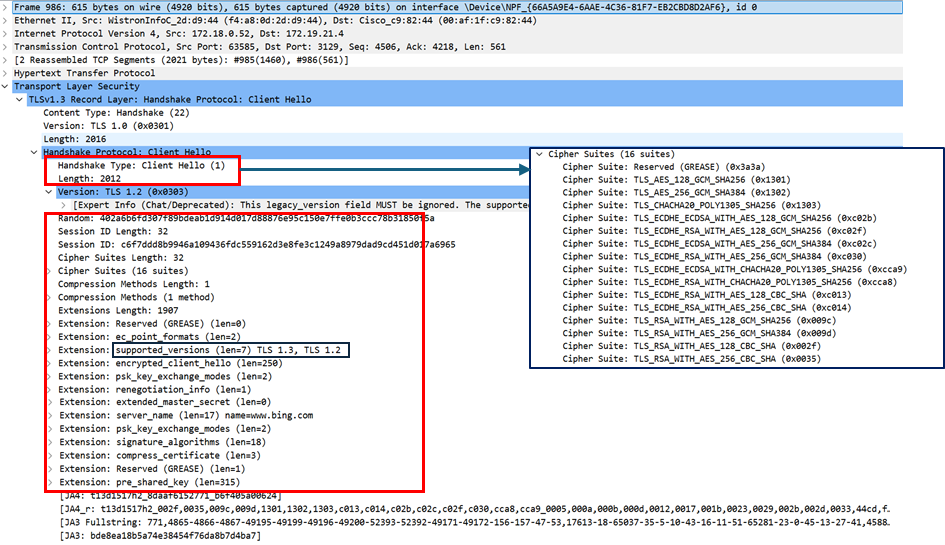The height and width of the screenshot is (545, 945).
Task: Select Handshake Type: Client Hello (1)
Action: click(141, 165)
